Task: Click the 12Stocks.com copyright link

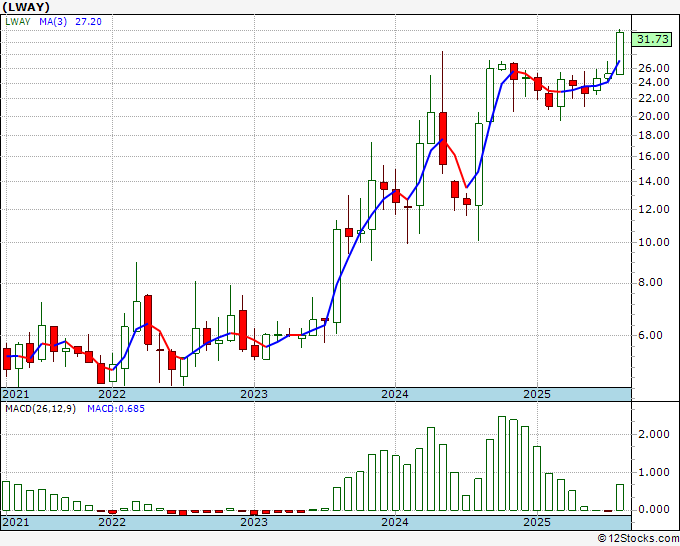Action: [x=638, y=539]
